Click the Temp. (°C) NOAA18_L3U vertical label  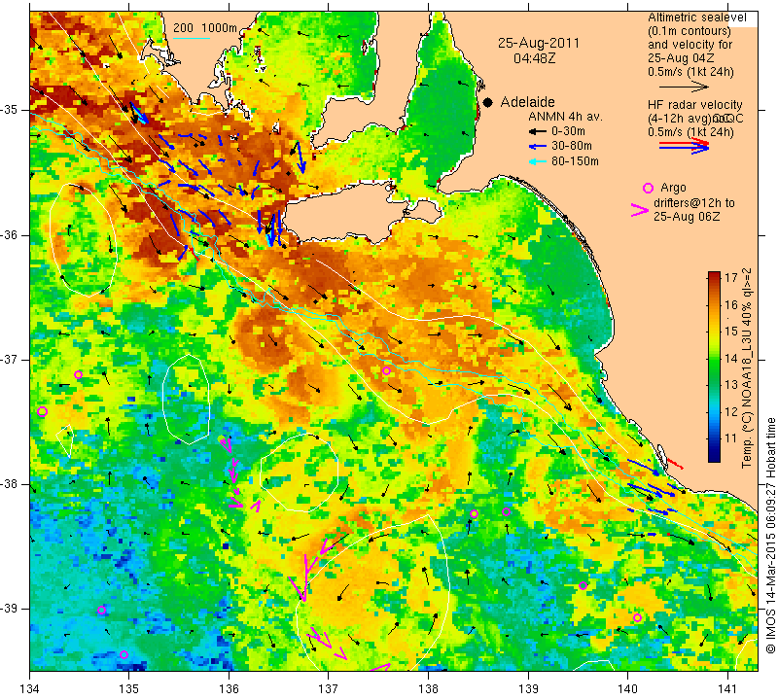point(747,368)
